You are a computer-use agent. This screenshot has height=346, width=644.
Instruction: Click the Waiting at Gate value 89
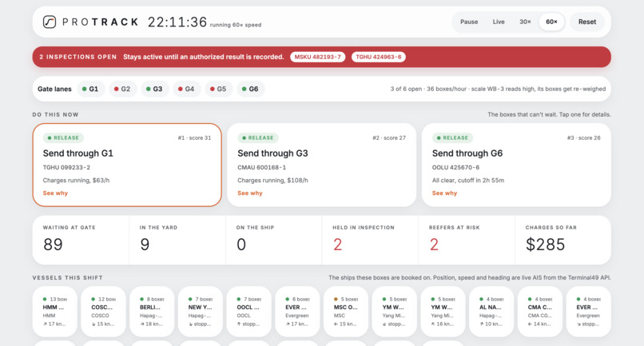pyautogui.click(x=53, y=245)
